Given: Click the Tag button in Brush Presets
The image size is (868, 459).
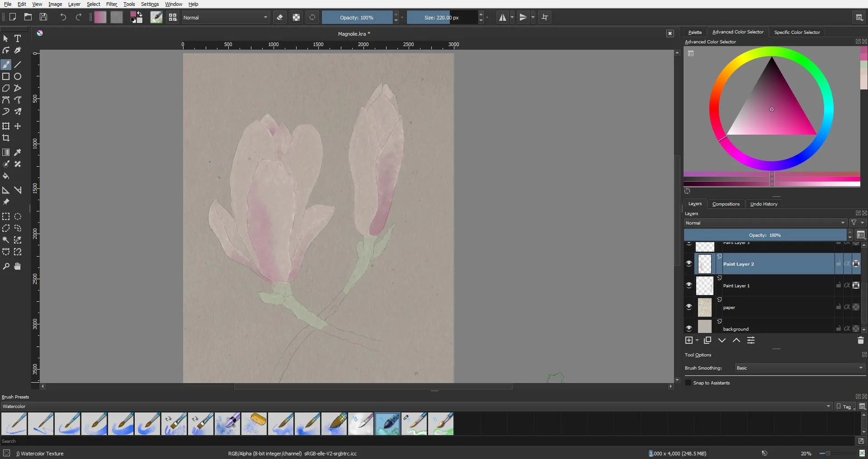Looking at the screenshot, I should tap(844, 407).
